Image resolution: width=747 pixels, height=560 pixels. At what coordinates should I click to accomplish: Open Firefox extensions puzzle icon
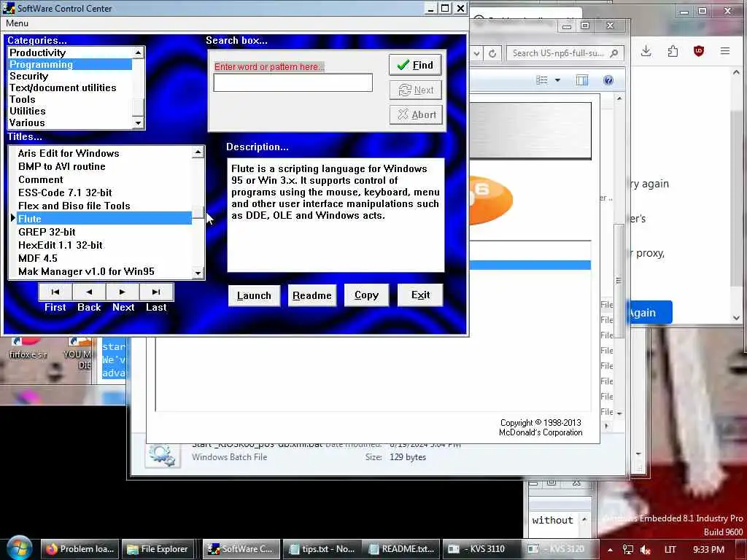click(x=673, y=50)
